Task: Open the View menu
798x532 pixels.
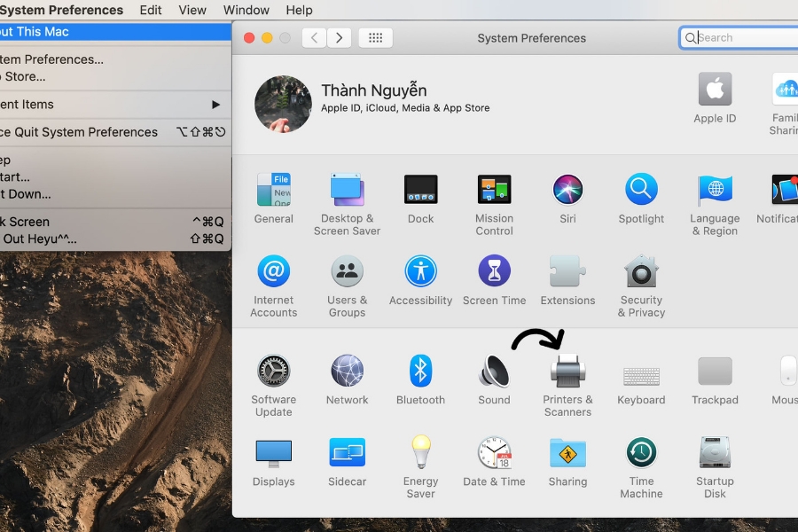Action: point(192,10)
